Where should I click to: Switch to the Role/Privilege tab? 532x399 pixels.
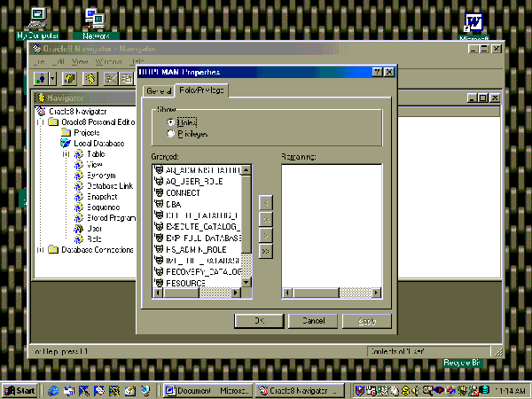(x=201, y=90)
